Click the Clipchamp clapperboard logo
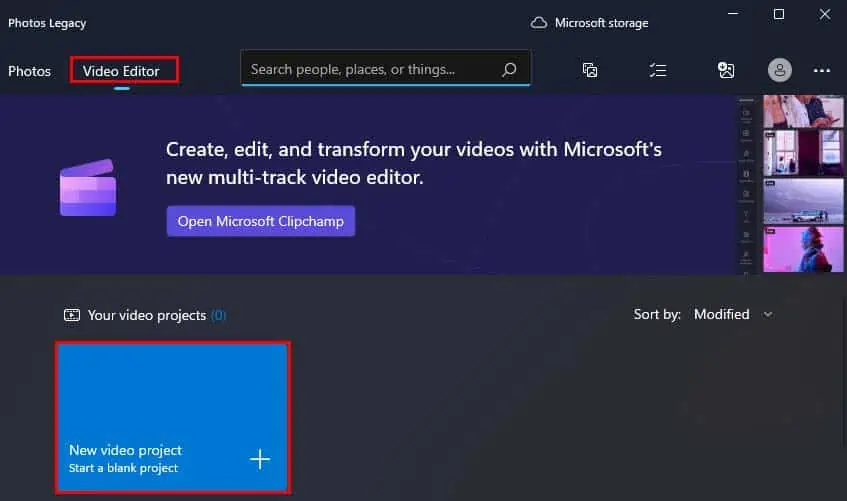The height and width of the screenshot is (501, 847). click(x=88, y=188)
